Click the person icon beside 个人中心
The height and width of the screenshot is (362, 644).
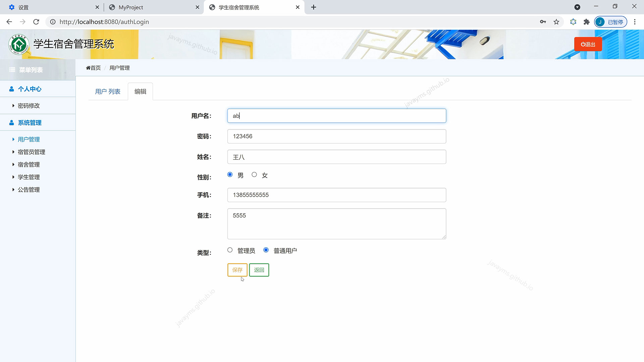11,89
